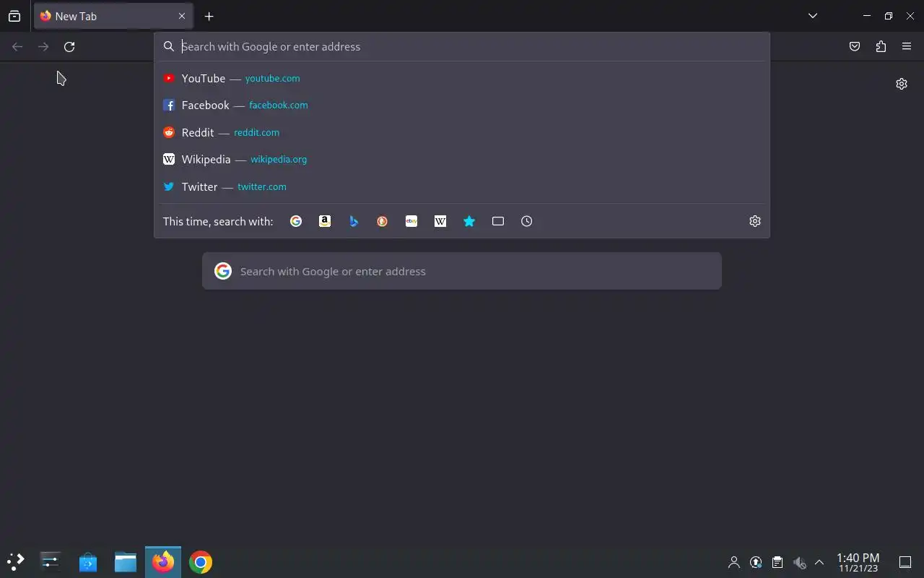The image size is (924, 578).
Task: Reload the current page
Action: 69,46
